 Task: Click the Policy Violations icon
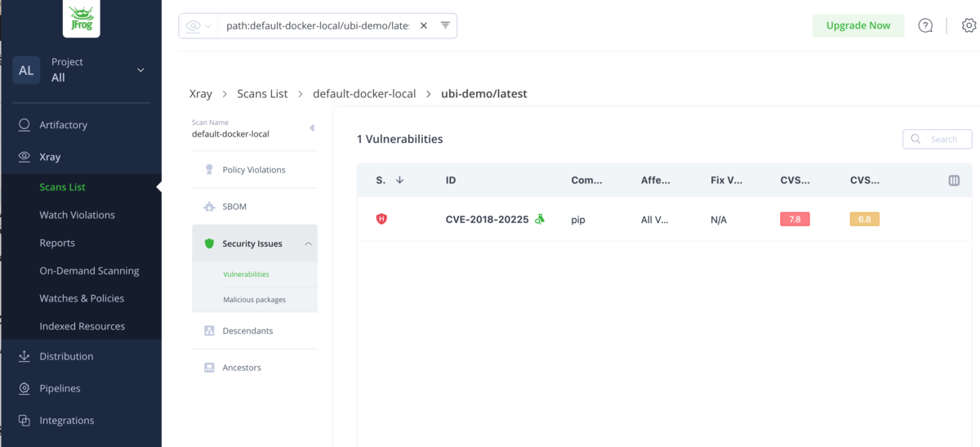click(x=209, y=170)
